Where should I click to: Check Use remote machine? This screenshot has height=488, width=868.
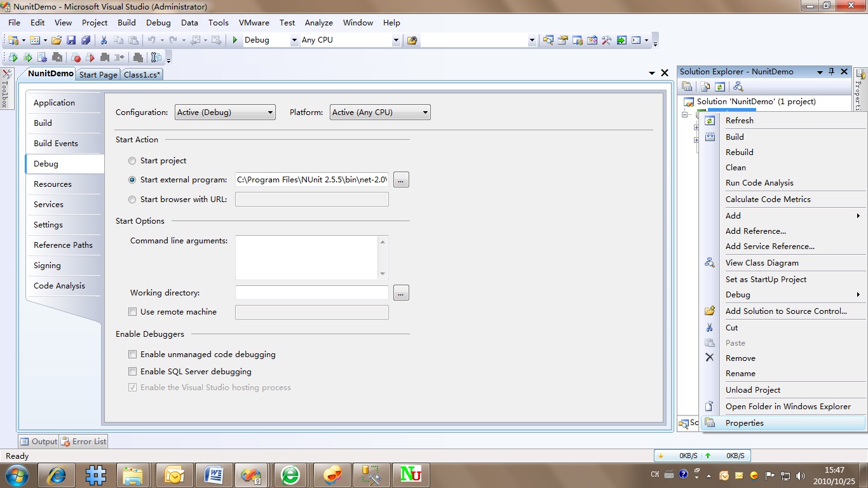(133, 312)
